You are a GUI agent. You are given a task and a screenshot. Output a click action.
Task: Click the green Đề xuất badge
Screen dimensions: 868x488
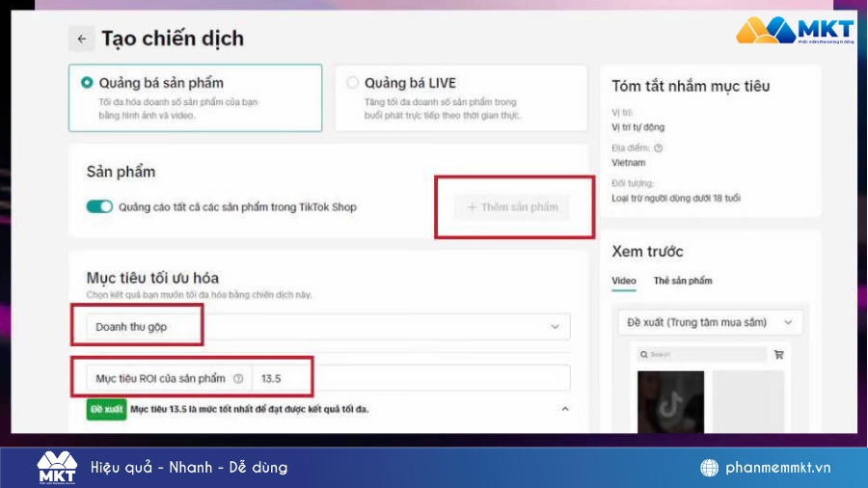[107, 409]
